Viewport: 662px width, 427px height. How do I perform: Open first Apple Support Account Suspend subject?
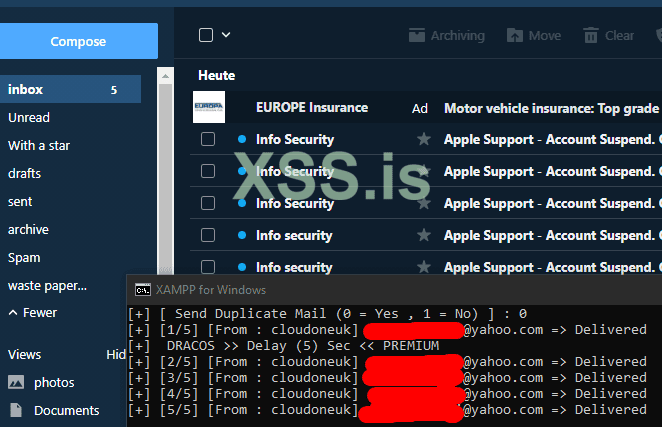553,139
